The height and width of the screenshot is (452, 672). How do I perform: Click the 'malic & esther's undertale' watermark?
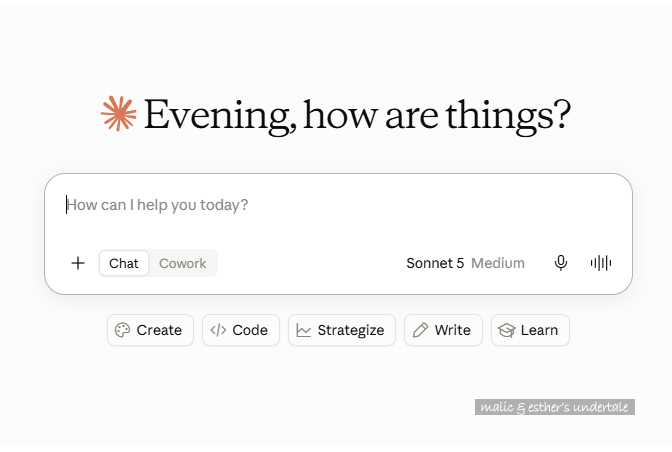(x=555, y=407)
